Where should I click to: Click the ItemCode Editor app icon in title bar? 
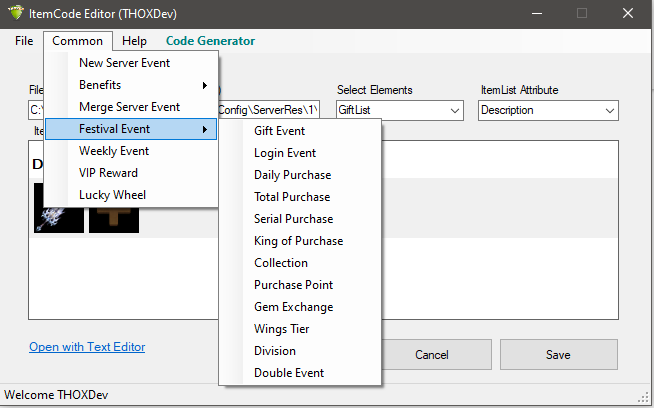(13, 13)
